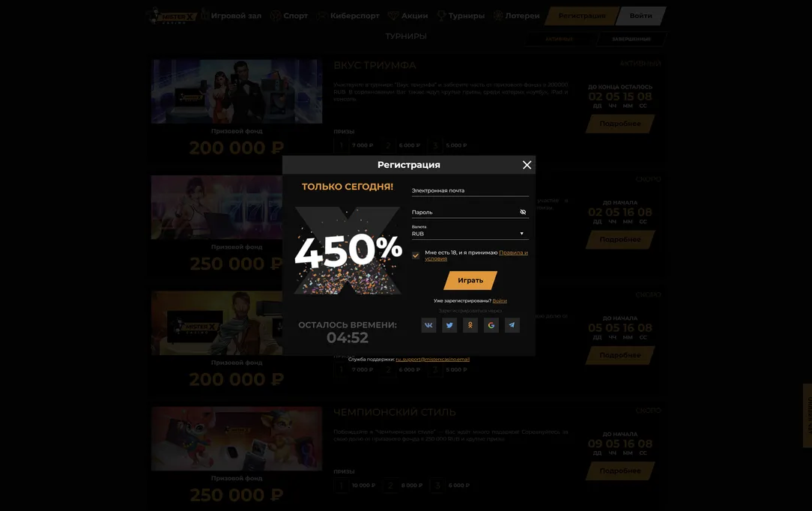Click the currency dropdown arrow
The image size is (812, 511).
(x=521, y=234)
